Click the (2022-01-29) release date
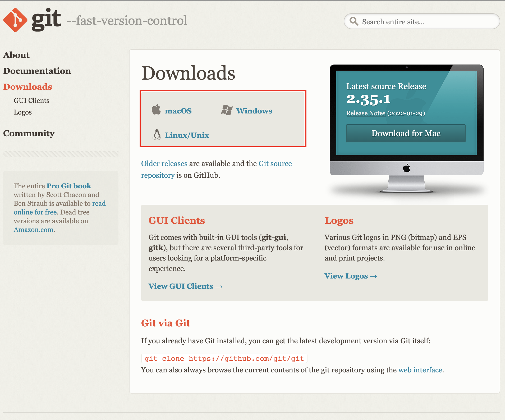Viewport: 505px width, 420px height. (406, 113)
